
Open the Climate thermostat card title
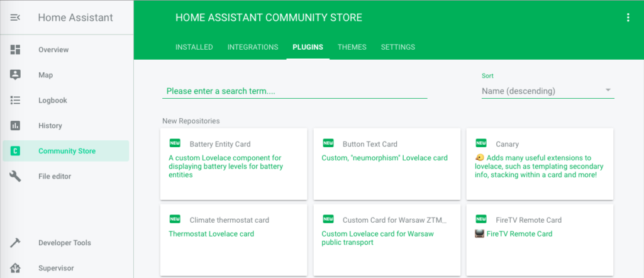[x=230, y=220]
